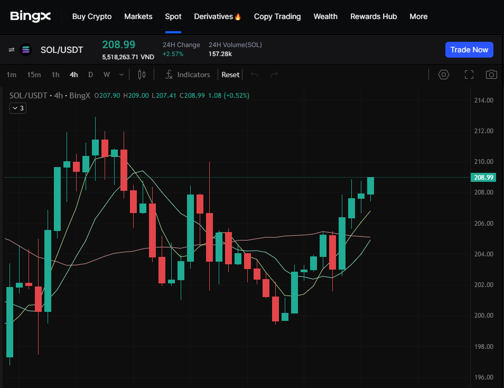Click the BingX logo
Viewport: 504px width, 388px height.
click(30, 16)
